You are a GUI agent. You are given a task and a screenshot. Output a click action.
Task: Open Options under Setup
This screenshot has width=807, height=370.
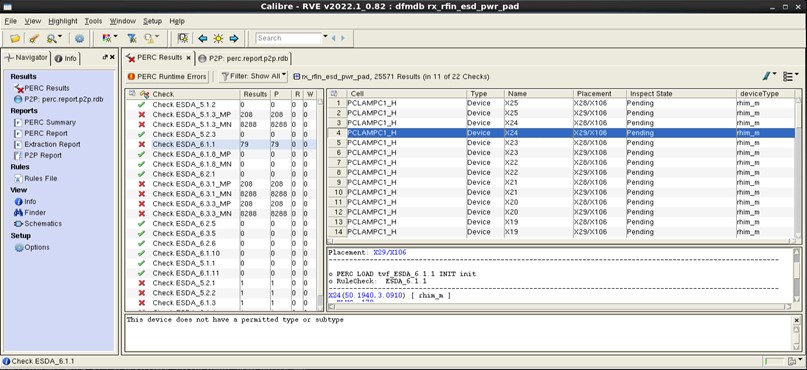click(x=32, y=248)
